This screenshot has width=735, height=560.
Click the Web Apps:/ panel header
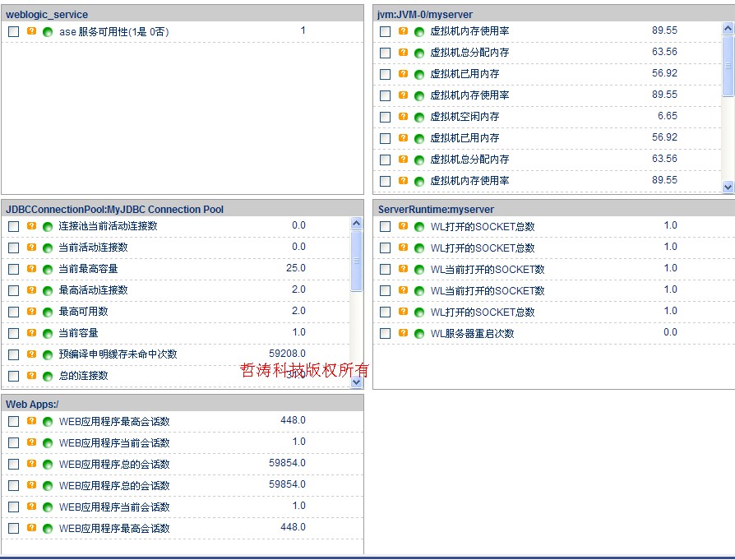click(182, 404)
